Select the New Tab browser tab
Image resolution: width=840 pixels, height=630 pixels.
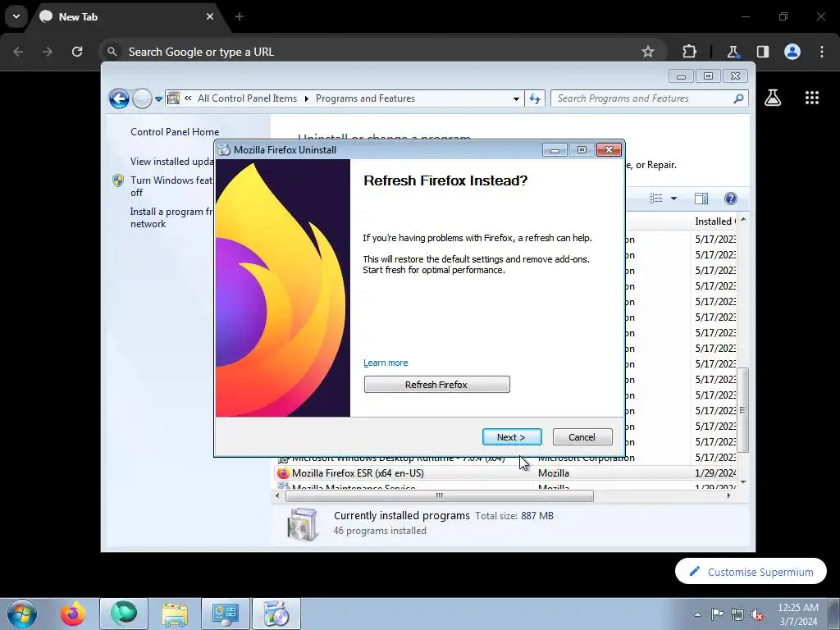[127, 16]
